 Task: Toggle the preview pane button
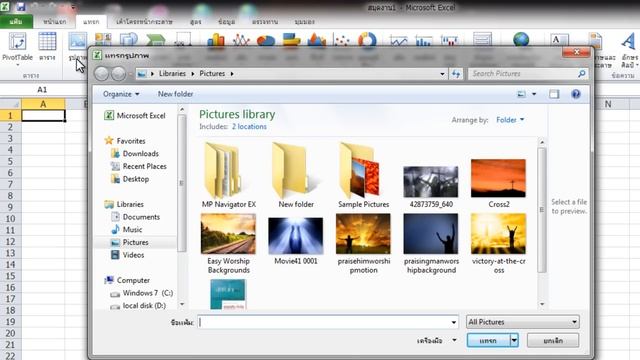(554, 94)
